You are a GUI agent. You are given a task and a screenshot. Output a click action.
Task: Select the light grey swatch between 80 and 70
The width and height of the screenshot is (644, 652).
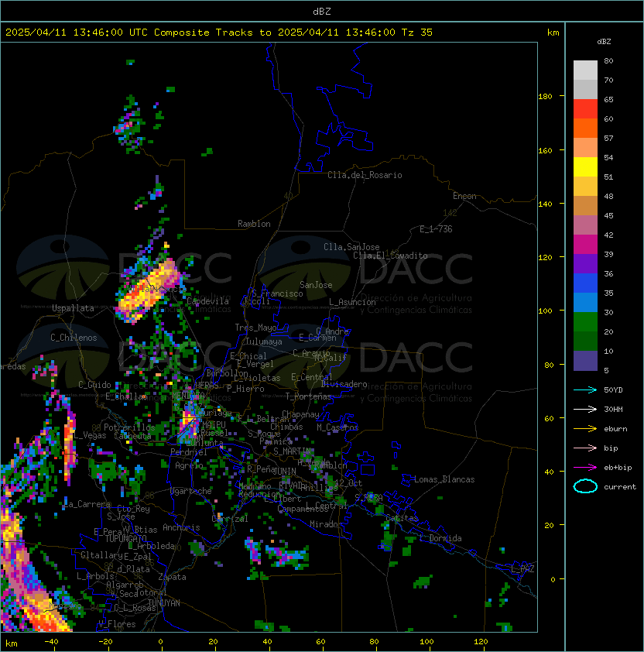pos(585,70)
